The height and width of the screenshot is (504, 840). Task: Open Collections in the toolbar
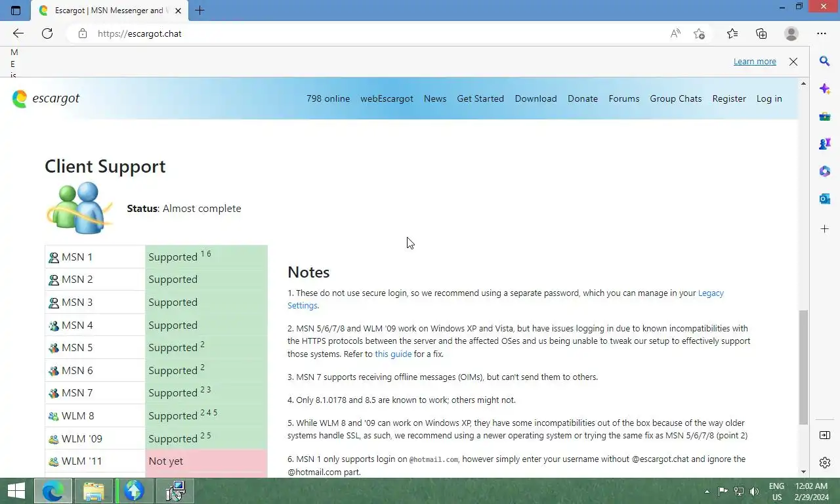coord(761,33)
